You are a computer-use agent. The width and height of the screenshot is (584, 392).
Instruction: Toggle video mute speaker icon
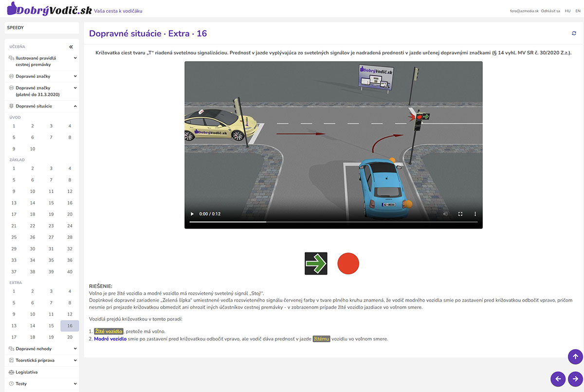[445, 214]
